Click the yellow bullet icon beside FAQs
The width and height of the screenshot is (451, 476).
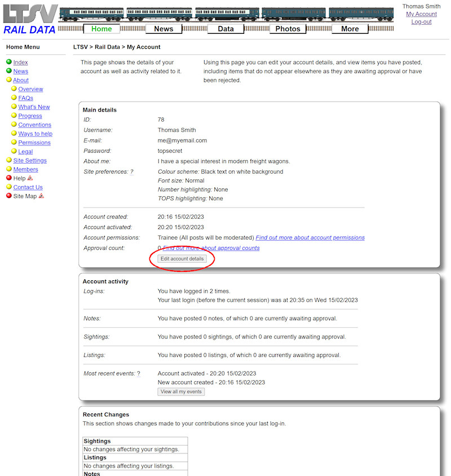point(13,98)
